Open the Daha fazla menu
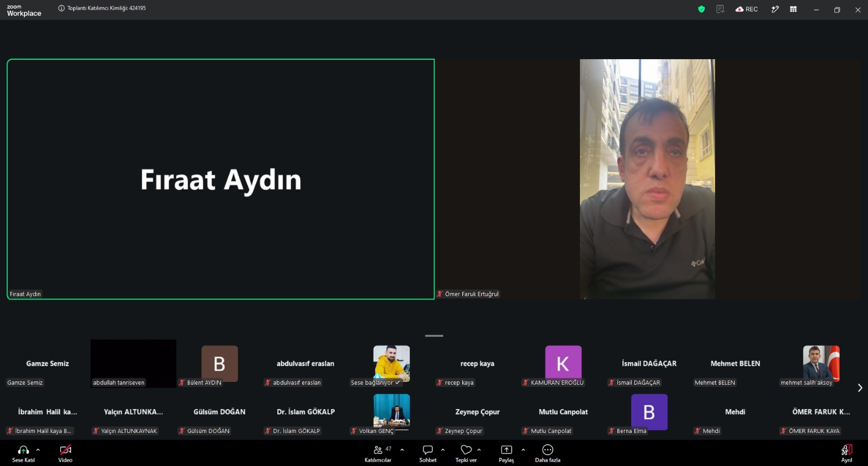The image size is (868, 466). pos(547,454)
